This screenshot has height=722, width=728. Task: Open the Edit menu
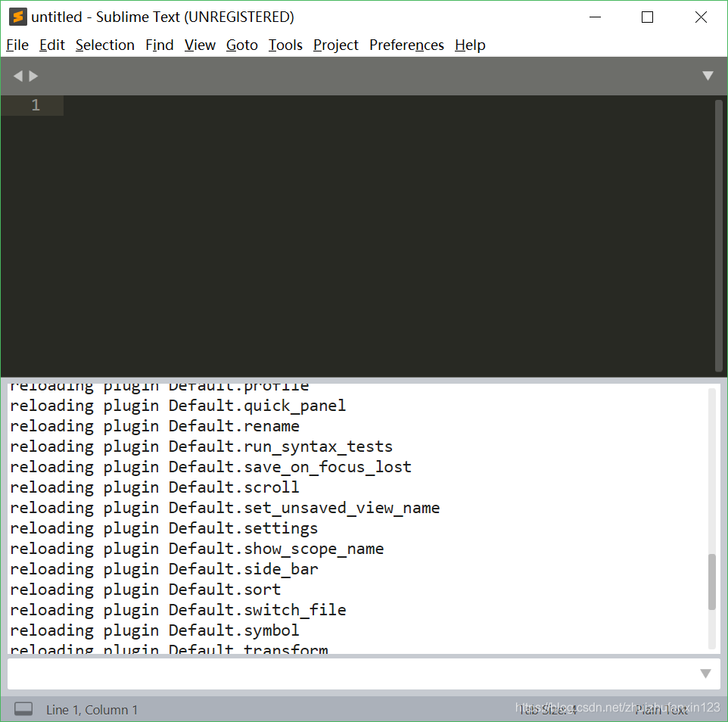[x=52, y=45]
